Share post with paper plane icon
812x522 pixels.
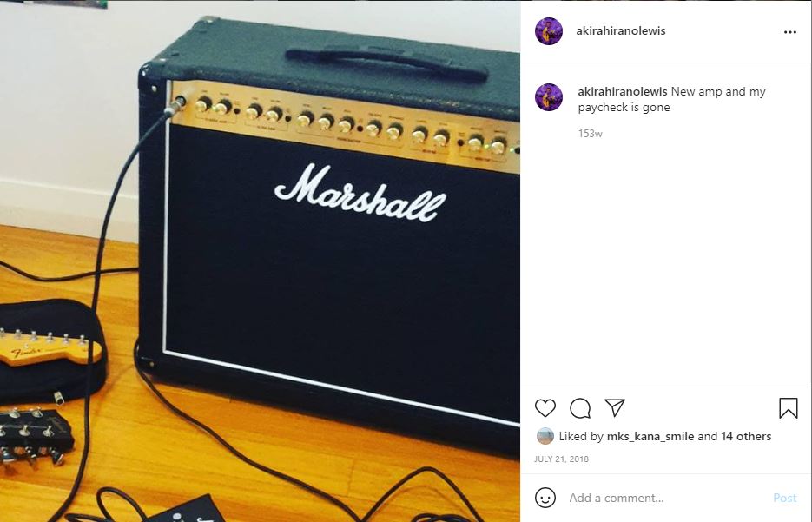click(615, 407)
